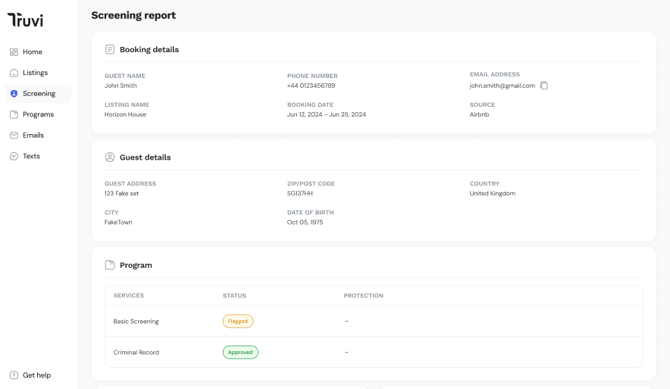The image size is (670, 389).
Task: Click the Approved status badge
Action: click(241, 352)
